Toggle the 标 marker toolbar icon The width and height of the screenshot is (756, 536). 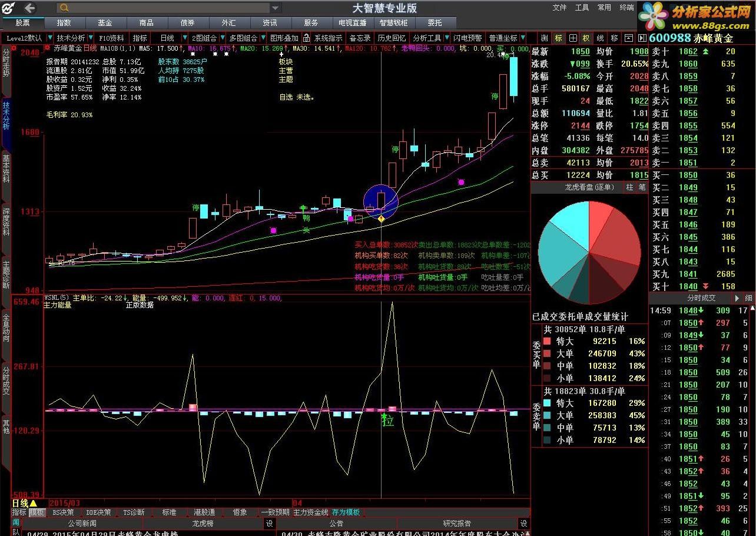(559, 38)
